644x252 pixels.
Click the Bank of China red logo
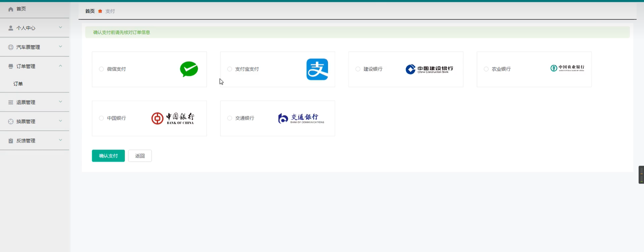[x=173, y=118]
